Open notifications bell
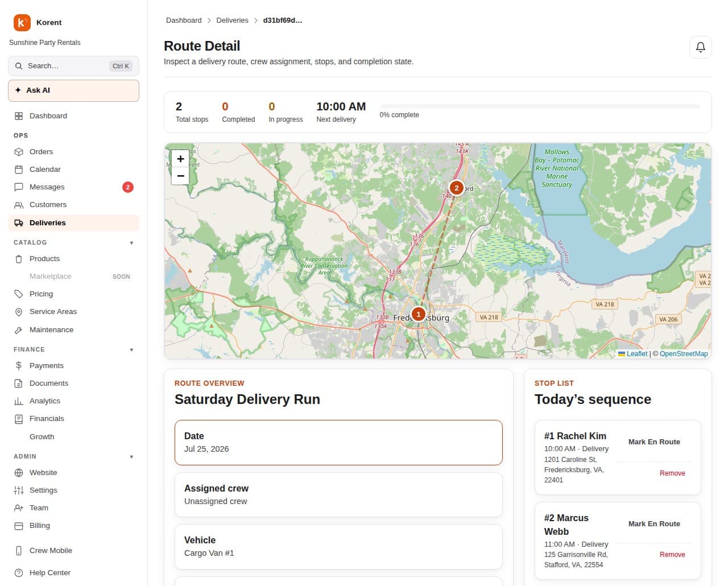 coord(701,47)
